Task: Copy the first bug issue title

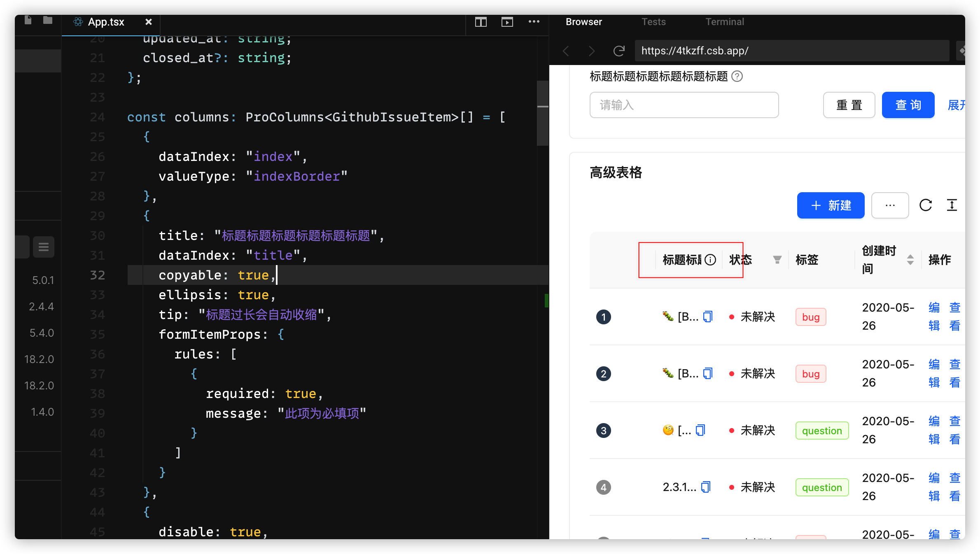Action: [x=707, y=317]
